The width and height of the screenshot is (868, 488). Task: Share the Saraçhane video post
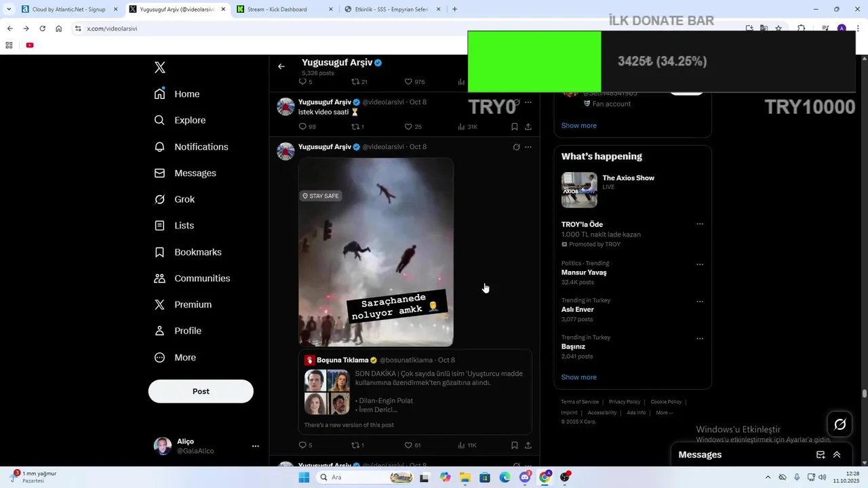(x=528, y=445)
